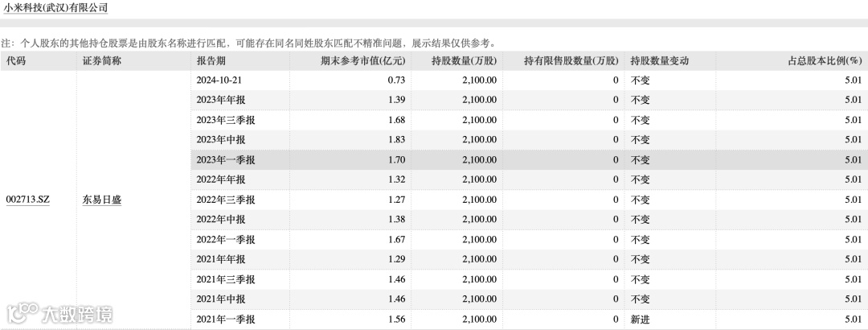
Task: Click 新进 change status in 2021年一季报 row
Action: coord(640,320)
